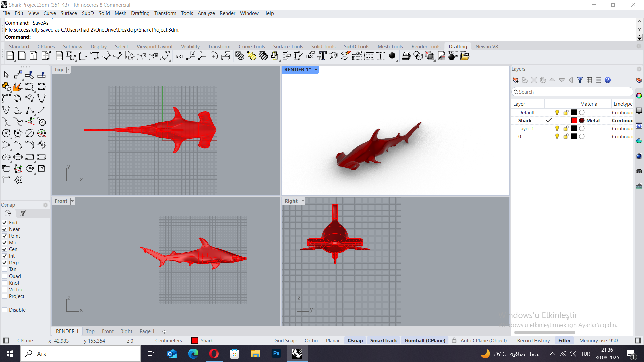This screenshot has width=644, height=362.
Task: Select the hatch tool in Drafting toolbar
Action: coord(240,56)
